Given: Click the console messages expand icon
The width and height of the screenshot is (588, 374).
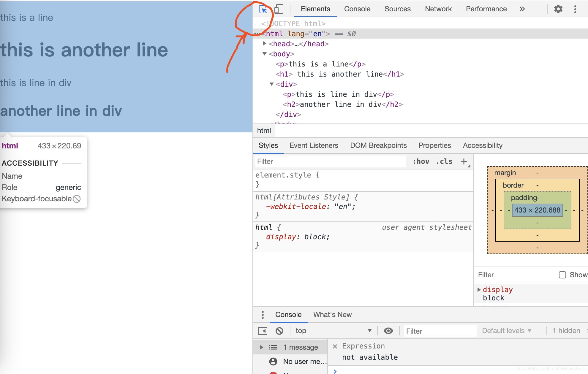Looking at the screenshot, I should point(260,347).
